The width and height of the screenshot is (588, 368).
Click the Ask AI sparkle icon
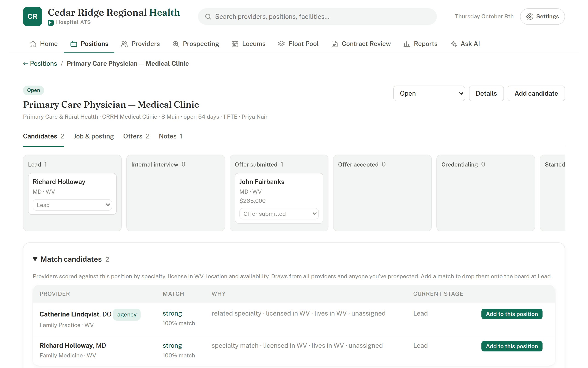tap(454, 44)
